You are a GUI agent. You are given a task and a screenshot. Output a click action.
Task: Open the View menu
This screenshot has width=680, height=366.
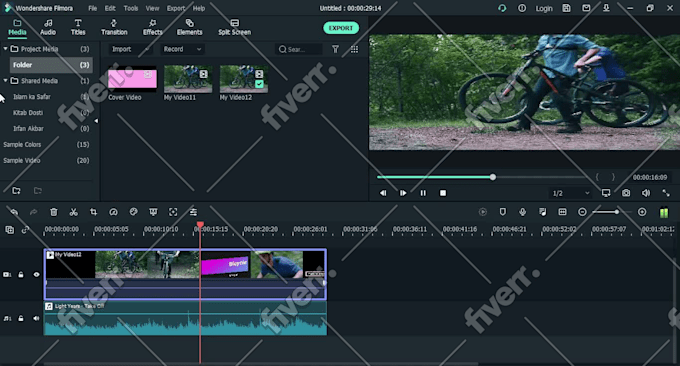(152, 8)
